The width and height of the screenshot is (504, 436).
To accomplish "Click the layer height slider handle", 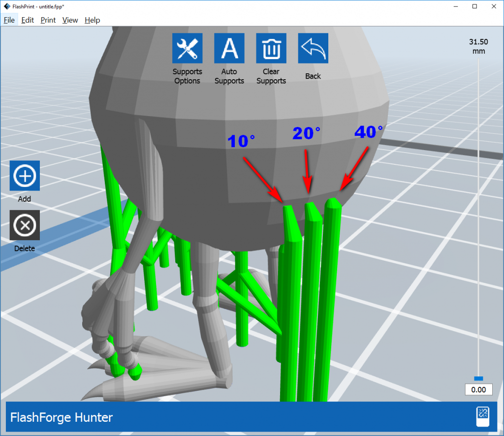I will click(x=478, y=378).
